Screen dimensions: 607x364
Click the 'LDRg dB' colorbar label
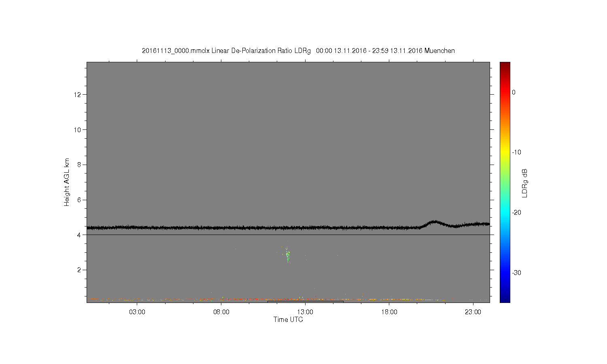tap(524, 183)
